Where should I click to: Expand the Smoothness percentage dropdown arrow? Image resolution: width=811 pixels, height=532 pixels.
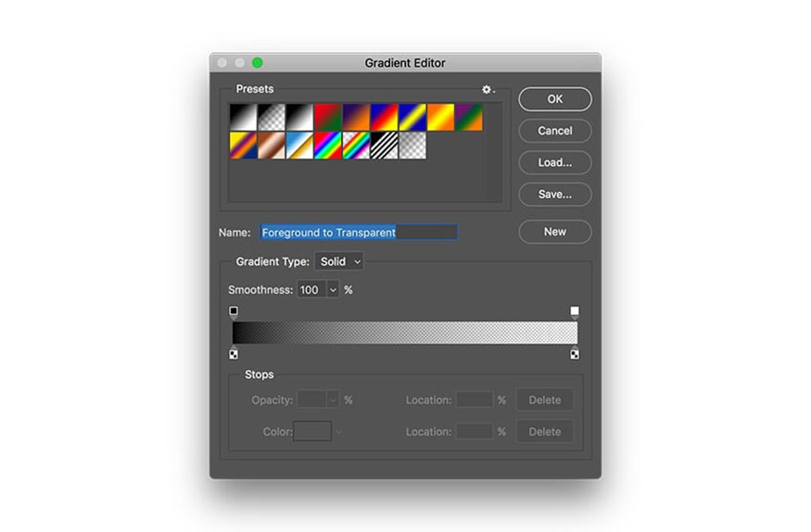point(333,290)
